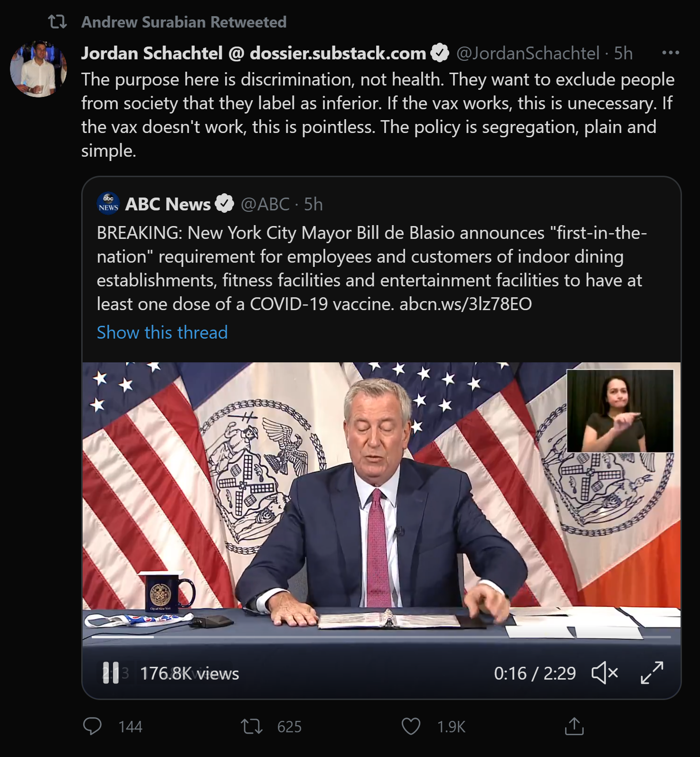Click the reply speech bubble icon

(92, 726)
